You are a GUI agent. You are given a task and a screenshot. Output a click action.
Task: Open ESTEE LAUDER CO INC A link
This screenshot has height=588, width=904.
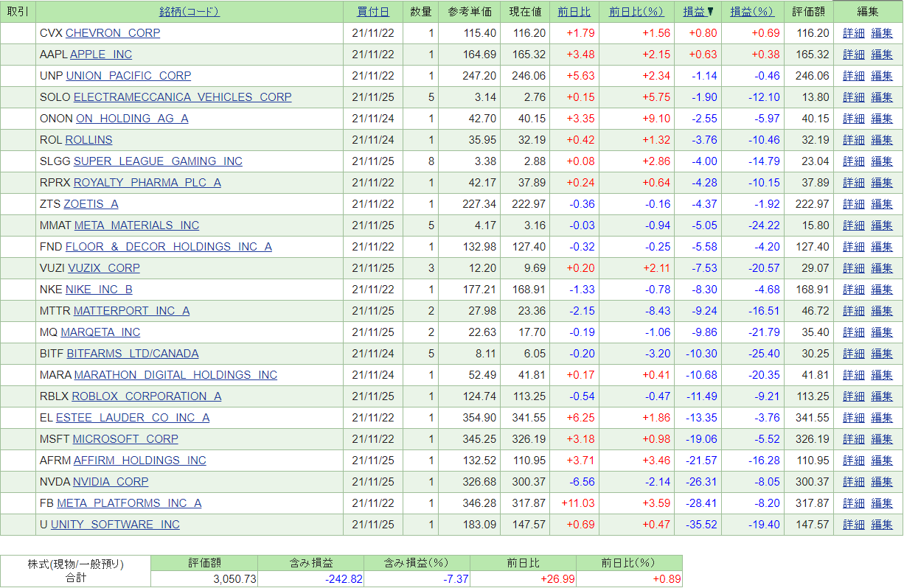click(x=133, y=418)
